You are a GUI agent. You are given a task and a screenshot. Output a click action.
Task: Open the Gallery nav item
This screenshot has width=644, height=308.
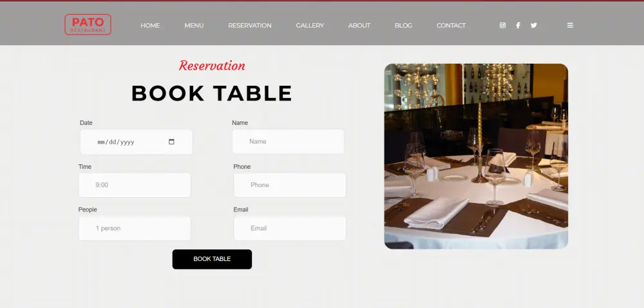pos(310,26)
